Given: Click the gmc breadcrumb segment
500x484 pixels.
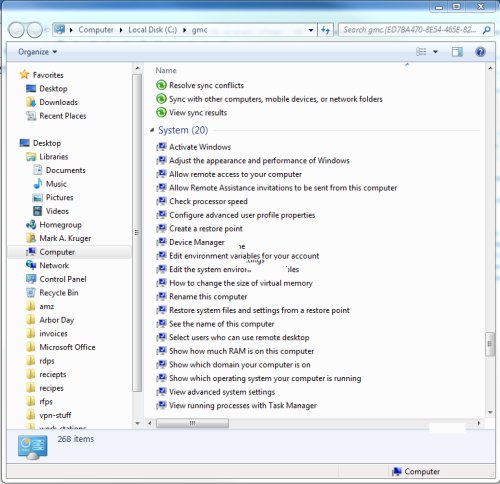Looking at the screenshot, I should click(x=199, y=30).
